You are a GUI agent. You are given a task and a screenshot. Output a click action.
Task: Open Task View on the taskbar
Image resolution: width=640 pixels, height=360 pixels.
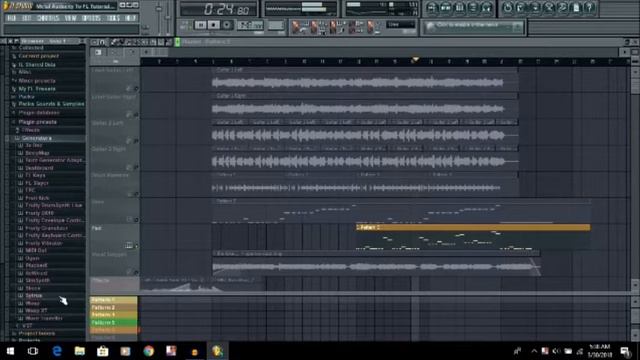[x=33, y=351]
